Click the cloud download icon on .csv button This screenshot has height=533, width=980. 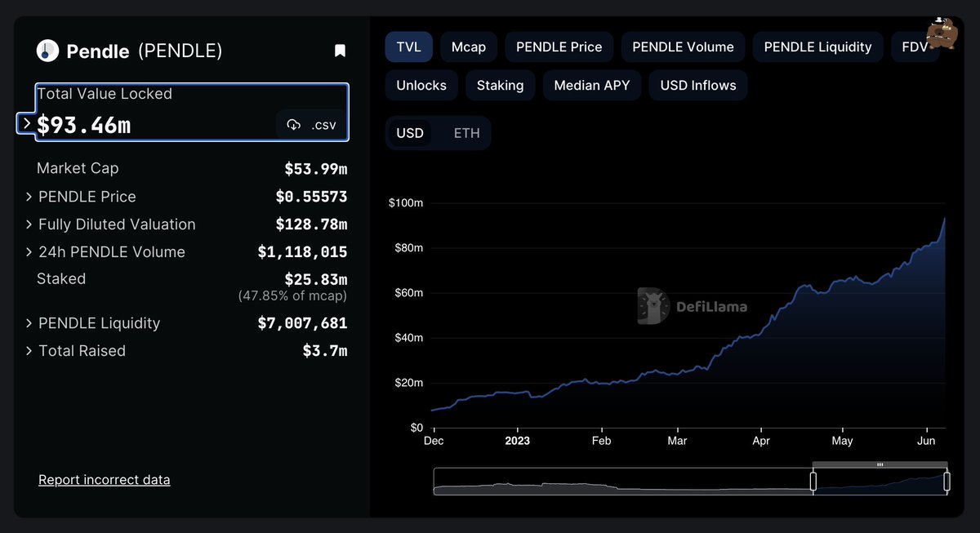(x=294, y=125)
